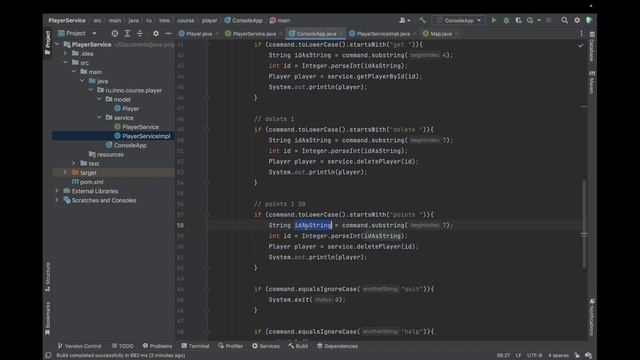
Task: Select opened file locate target icon
Action: click(115, 33)
